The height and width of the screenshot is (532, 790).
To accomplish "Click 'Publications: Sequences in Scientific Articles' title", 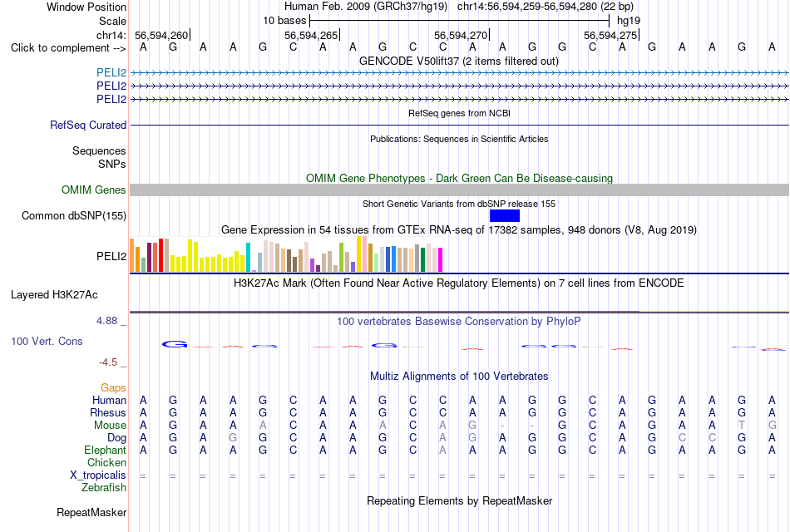I will [459, 139].
